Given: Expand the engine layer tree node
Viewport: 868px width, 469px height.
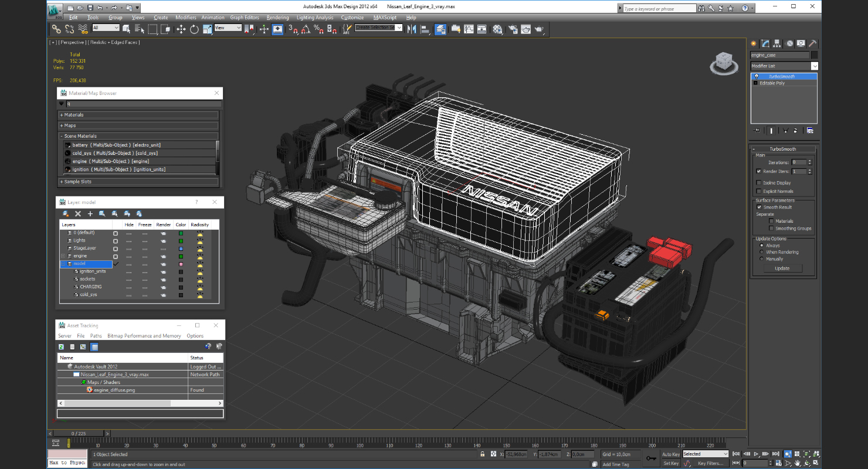Looking at the screenshot, I should tap(63, 256).
